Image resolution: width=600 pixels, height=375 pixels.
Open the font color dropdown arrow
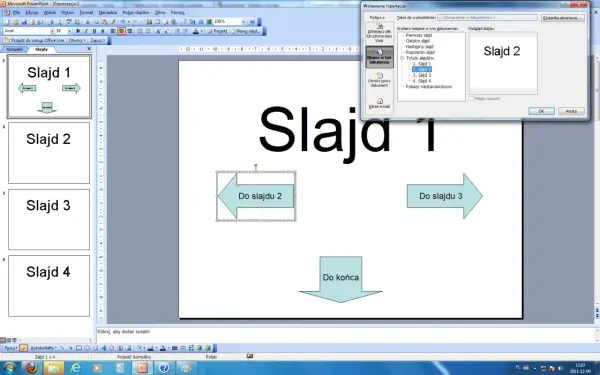click(201, 31)
